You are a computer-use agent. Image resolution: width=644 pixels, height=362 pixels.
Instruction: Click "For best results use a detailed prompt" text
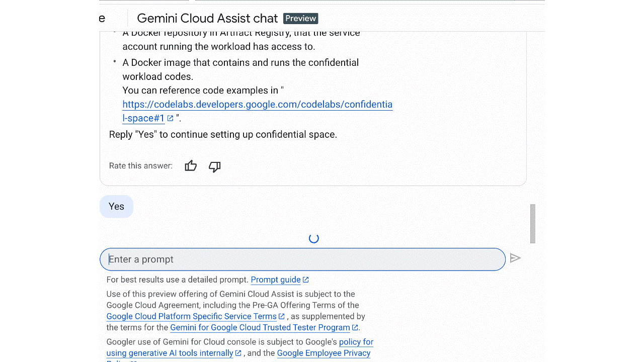[x=178, y=280]
